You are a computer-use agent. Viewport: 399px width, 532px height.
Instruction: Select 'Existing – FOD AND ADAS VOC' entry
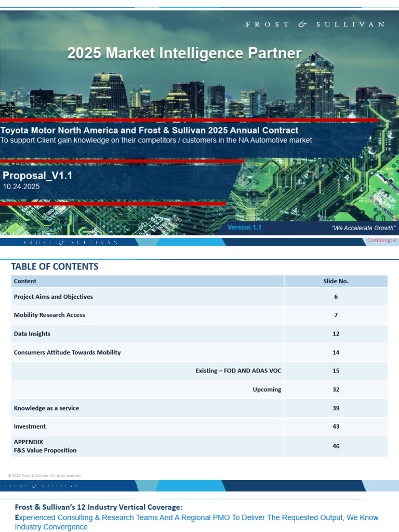(x=238, y=370)
